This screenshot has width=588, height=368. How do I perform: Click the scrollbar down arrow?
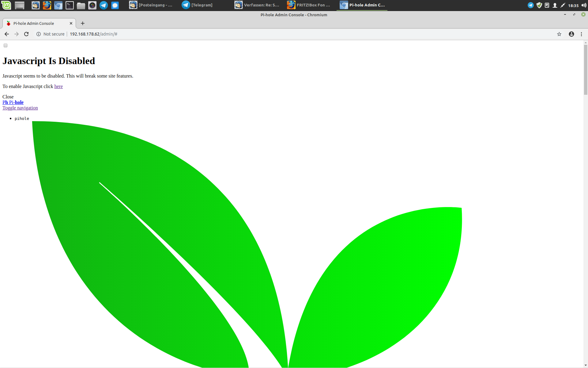tap(586, 365)
